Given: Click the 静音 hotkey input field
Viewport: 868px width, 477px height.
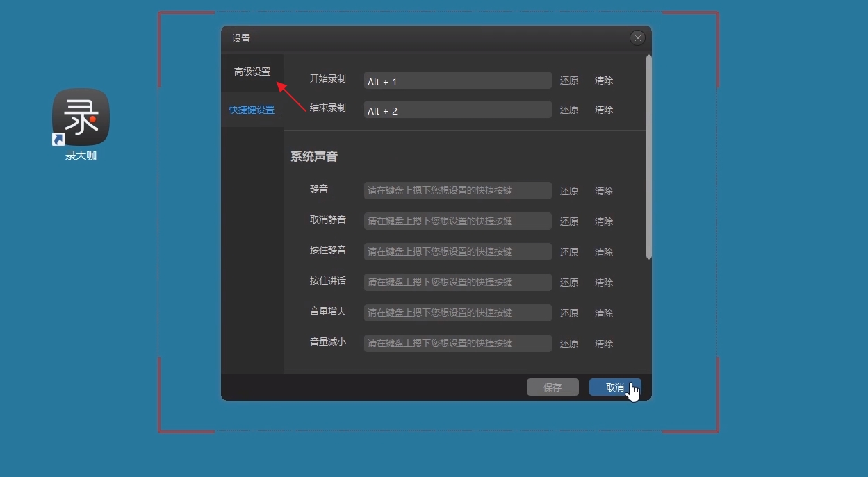Looking at the screenshot, I should tap(457, 190).
